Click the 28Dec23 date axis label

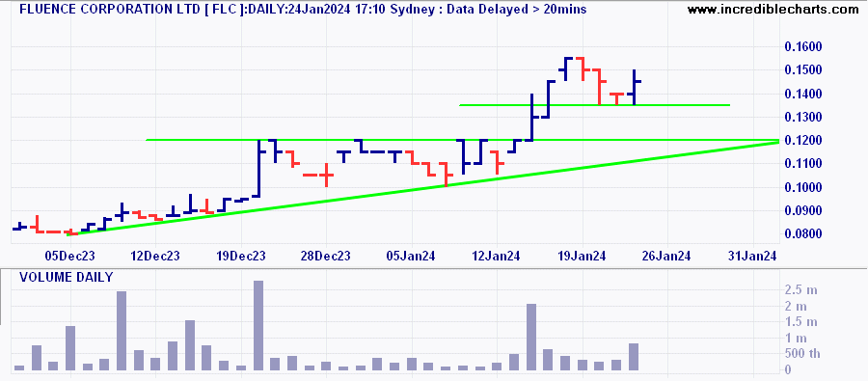(x=327, y=256)
